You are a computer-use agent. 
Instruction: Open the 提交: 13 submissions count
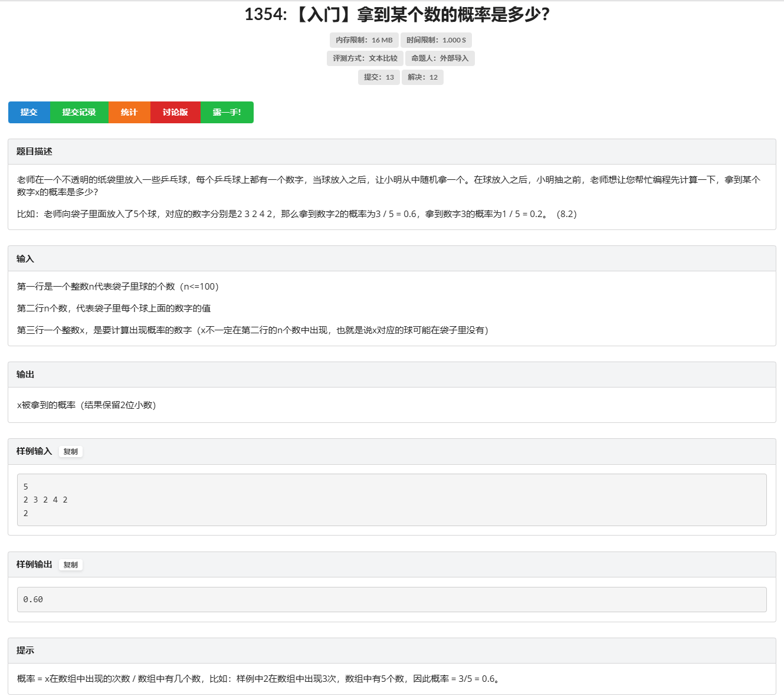click(378, 77)
